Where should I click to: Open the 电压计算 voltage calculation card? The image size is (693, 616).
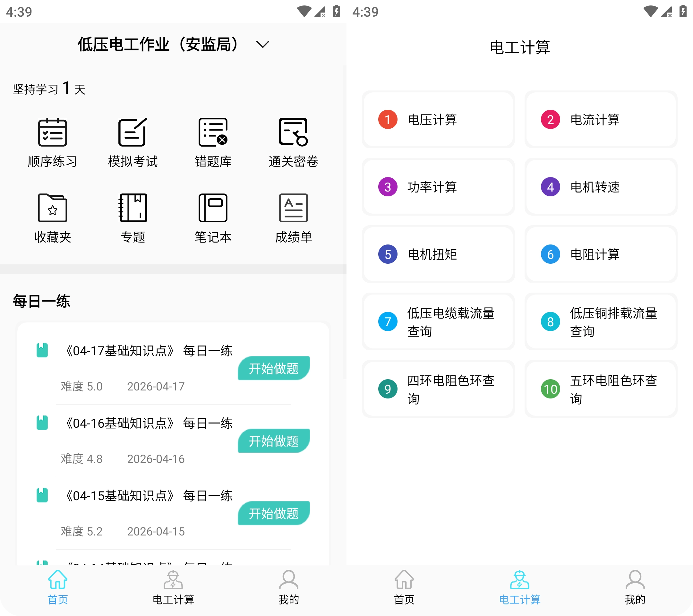[x=438, y=120]
